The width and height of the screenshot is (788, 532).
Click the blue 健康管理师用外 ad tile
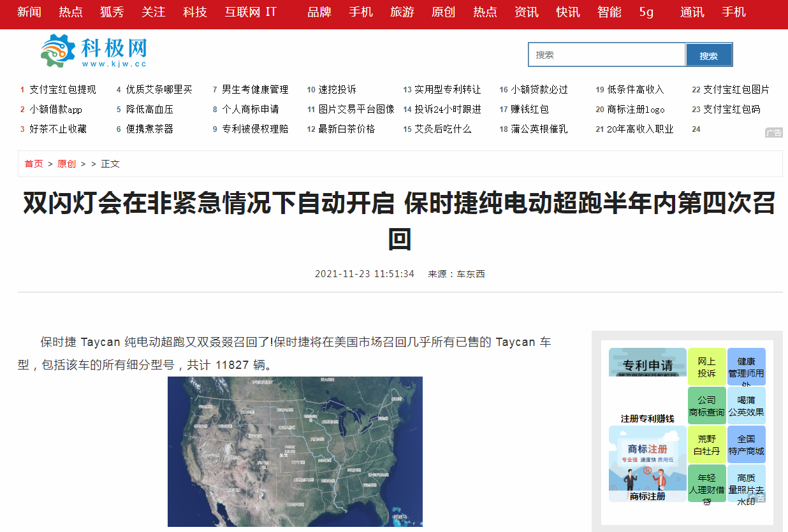[747, 367]
